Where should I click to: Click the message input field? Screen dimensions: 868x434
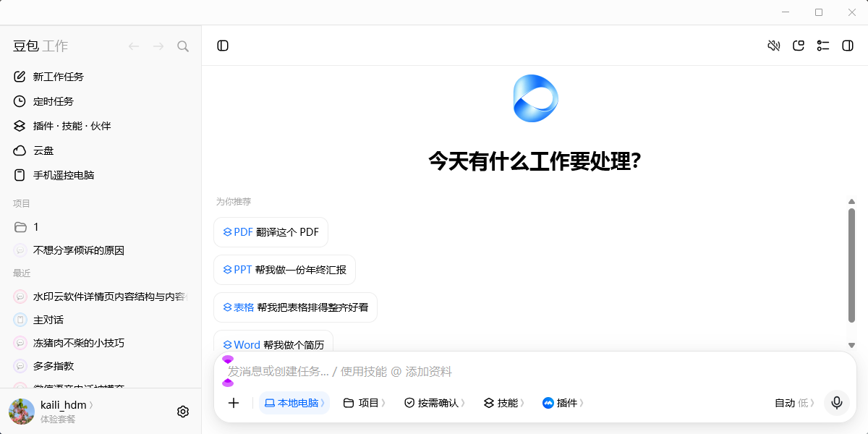(x=535, y=371)
